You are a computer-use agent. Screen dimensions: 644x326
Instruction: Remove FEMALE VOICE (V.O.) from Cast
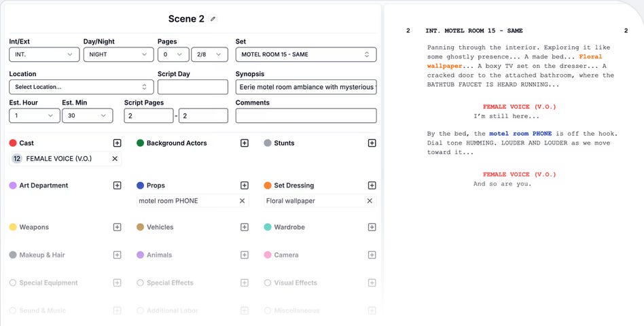coord(115,158)
